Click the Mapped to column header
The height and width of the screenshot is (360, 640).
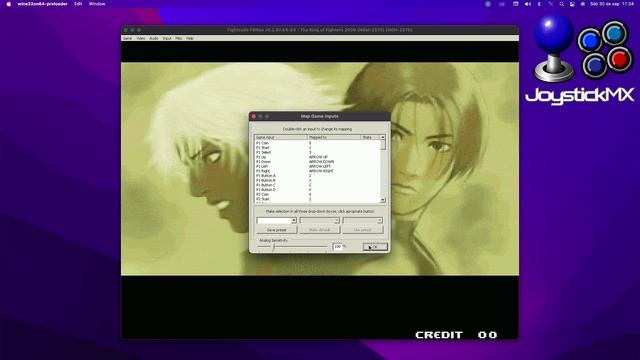point(334,138)
